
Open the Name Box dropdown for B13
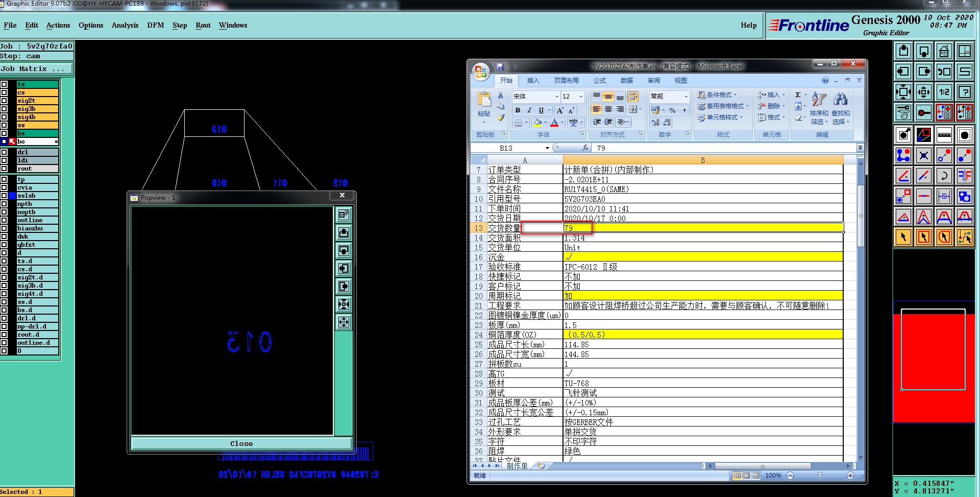tap(547, 148)
